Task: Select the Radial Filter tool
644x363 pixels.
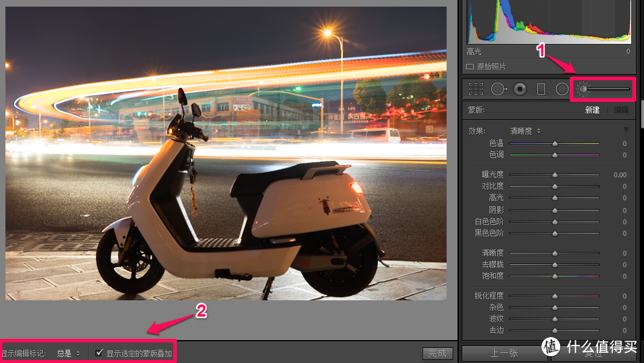Action: tap(562, 89)
